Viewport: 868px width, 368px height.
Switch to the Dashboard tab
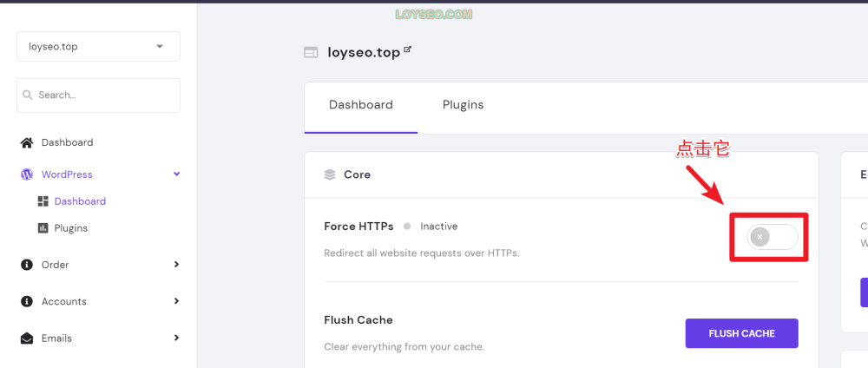pyautogui.click(x=361, y=105)
